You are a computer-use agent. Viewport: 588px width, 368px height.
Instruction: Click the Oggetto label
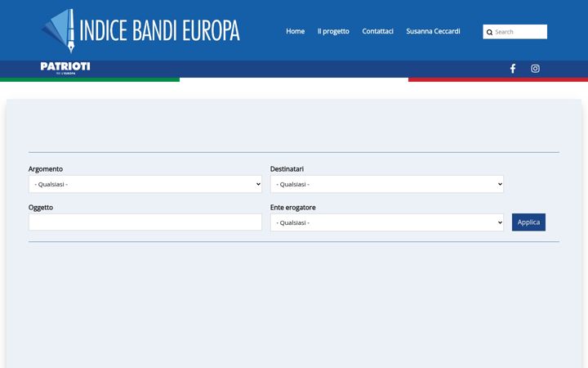(x=41, y=207)
